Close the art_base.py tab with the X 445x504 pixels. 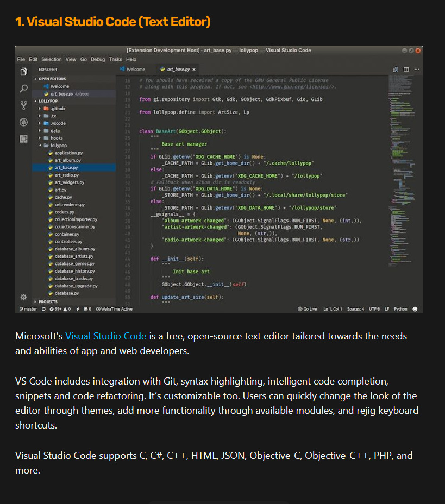[194, 70]
